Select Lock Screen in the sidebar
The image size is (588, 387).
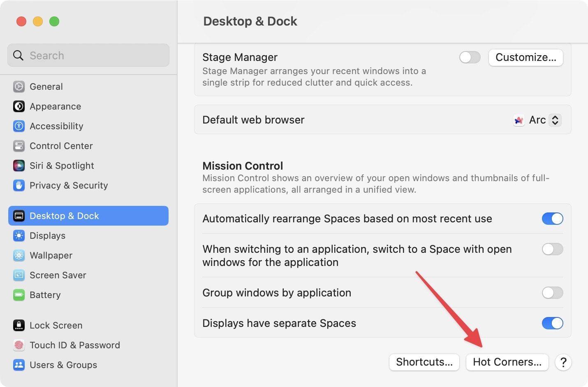[19, 325]
